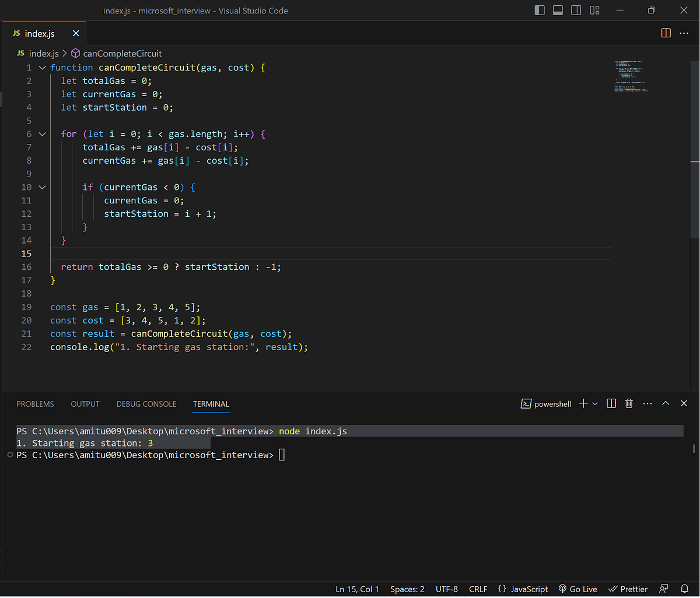700x598 pixels.
Task: Select the TERMINAL panel tab
Action: point(211,404)
